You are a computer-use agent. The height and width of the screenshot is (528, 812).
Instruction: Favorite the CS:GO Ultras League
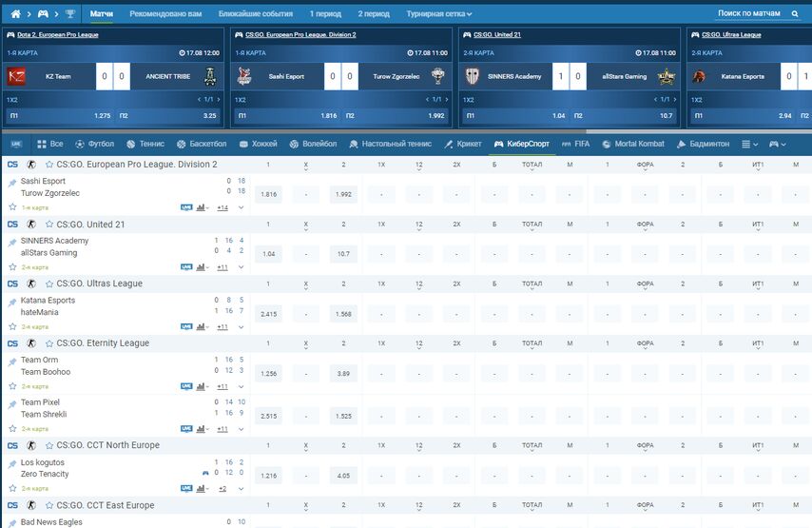49,284
